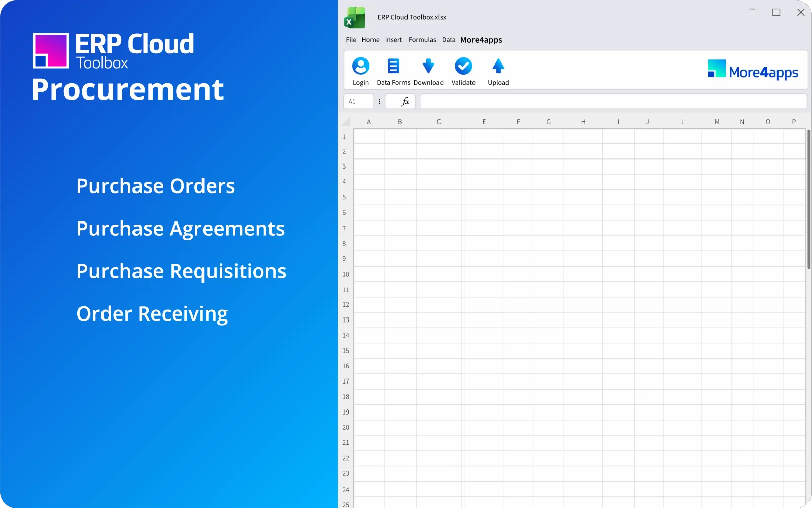Image resolution: width=812 pixels, height=508 pixels.
Task: Click the Order Receiving text
Action: [152, 315]
